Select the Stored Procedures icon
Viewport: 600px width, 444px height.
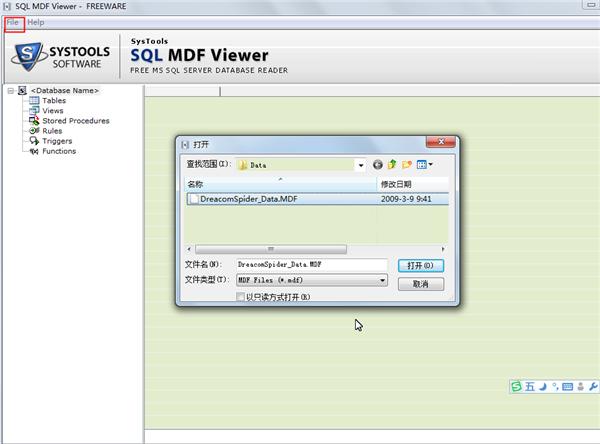(x=34, y=121)
